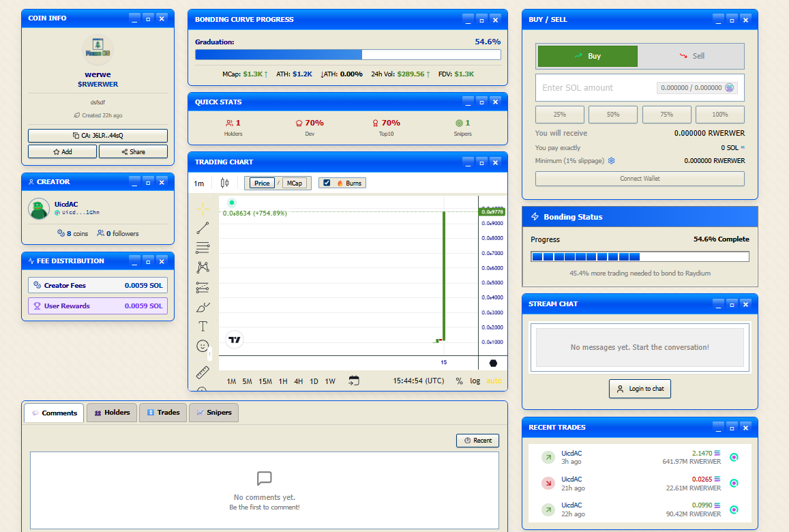Open the candlestick chart style picker

click(224, 183)
